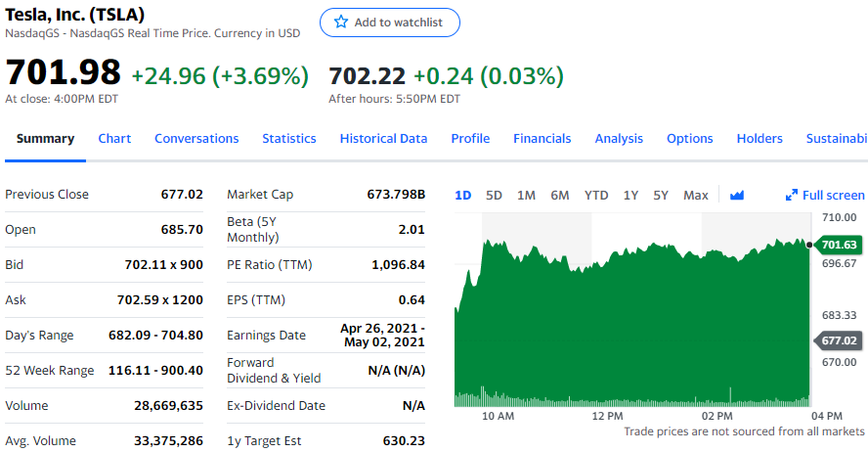
Task: Choose the 1Y chart range
Action: (630, 195)
